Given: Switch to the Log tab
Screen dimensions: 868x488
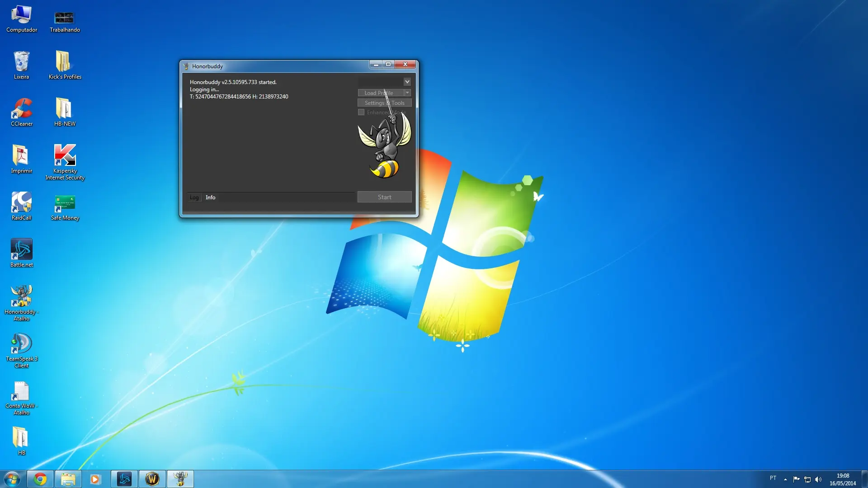Looking at the screenshot, I should point(194,197).
